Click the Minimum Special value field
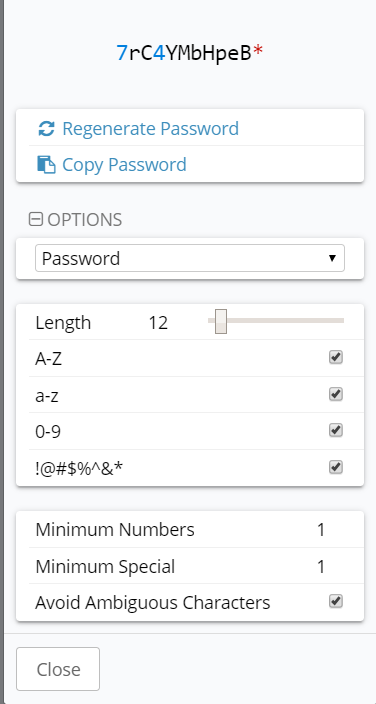This screenshot has width=376, height=704. coord(321,567)
